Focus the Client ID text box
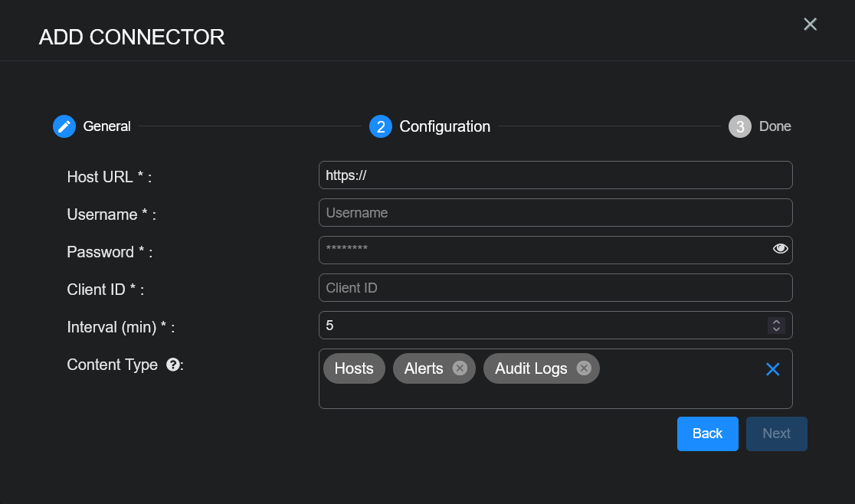The width and height of the screenshot is (855, 504). (555, 288)
